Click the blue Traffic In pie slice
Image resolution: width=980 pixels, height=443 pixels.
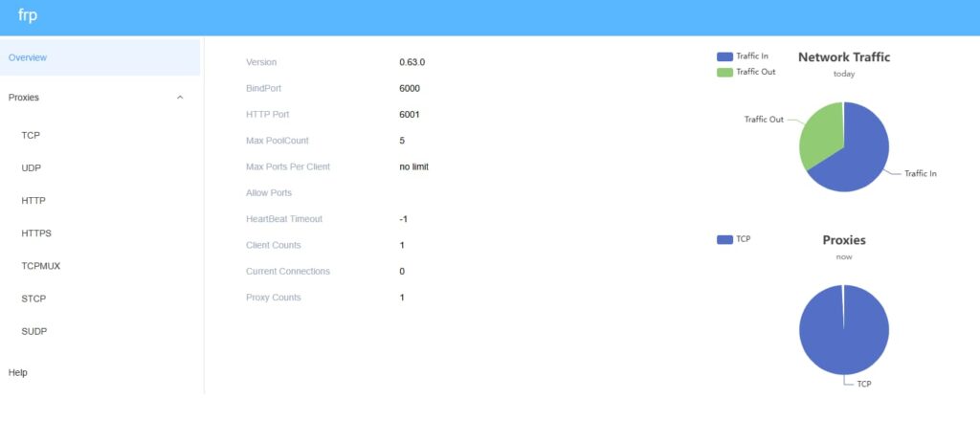tap(859, 156)
